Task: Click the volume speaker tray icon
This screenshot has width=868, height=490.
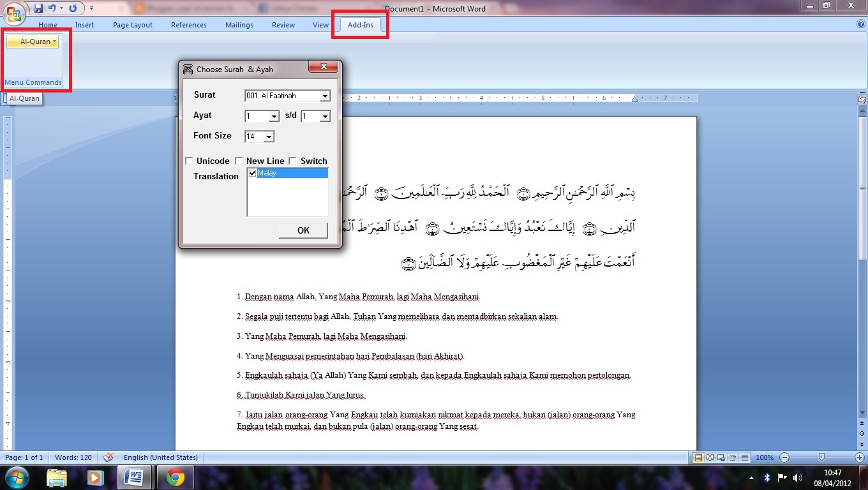Action: 798,477
